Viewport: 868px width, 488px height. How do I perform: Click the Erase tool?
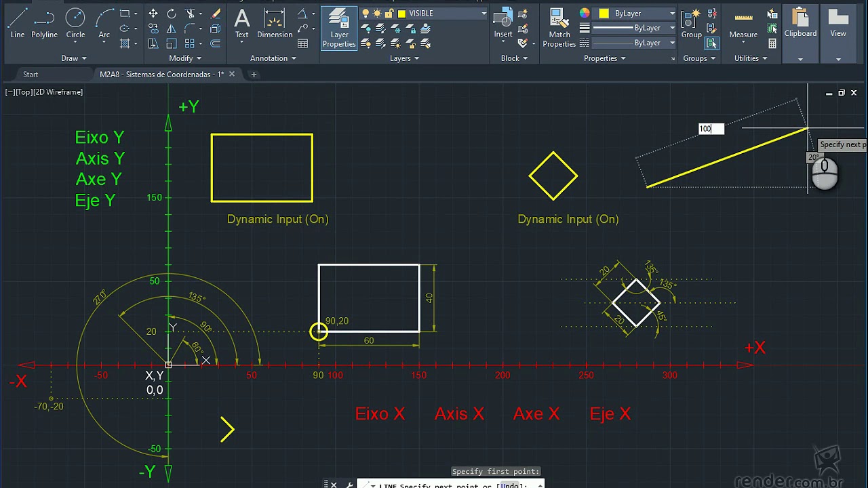[x=216, y=14]
